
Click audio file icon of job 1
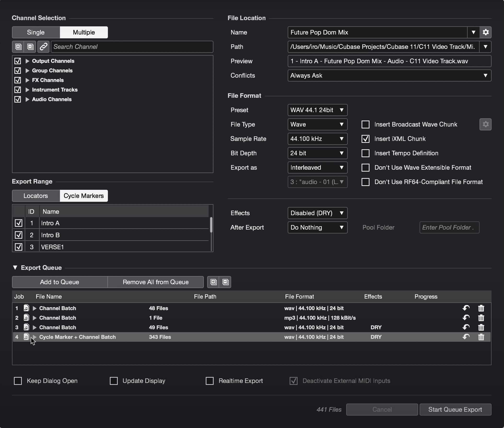click(26, 308)
